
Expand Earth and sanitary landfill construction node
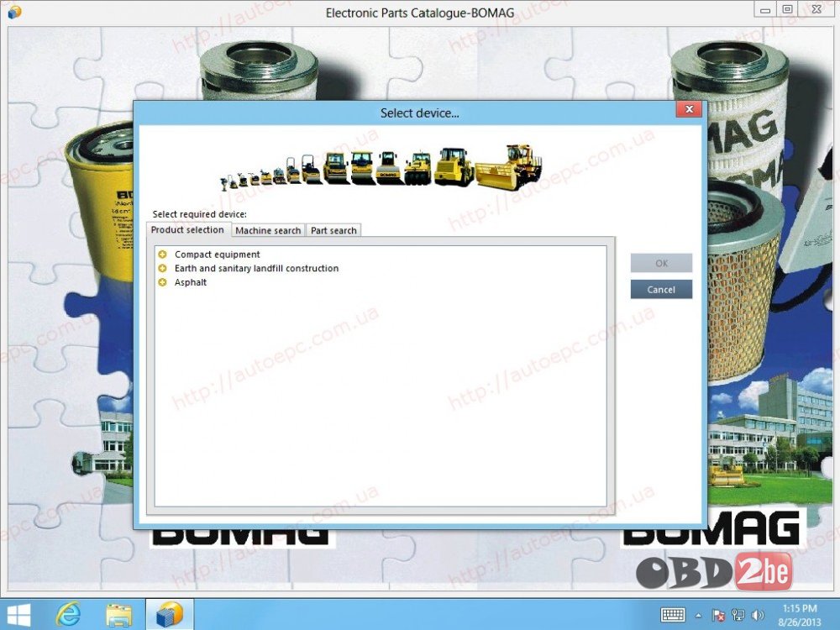[x=162, y=269]
